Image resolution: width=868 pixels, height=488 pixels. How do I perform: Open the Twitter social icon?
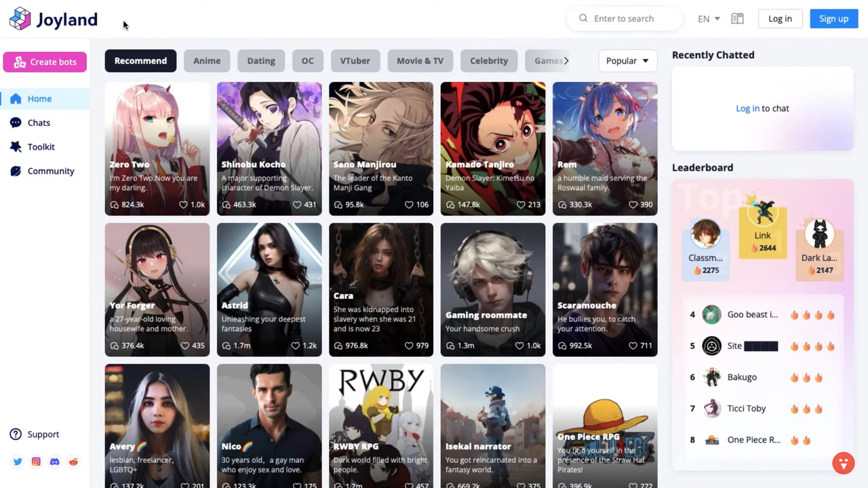pyautogui.click(x=17, y=462)
